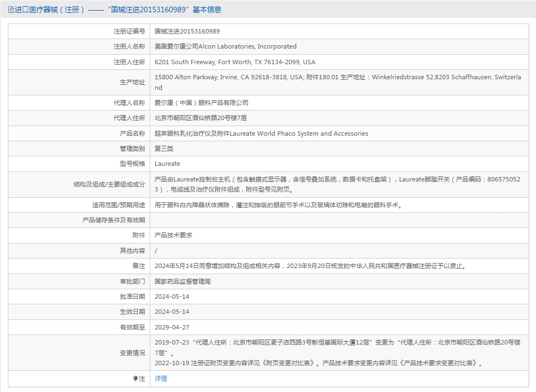Viewport: 536px width, 392px height.
Task: Click the 生效日期 row label
Action: coord(132,312)
